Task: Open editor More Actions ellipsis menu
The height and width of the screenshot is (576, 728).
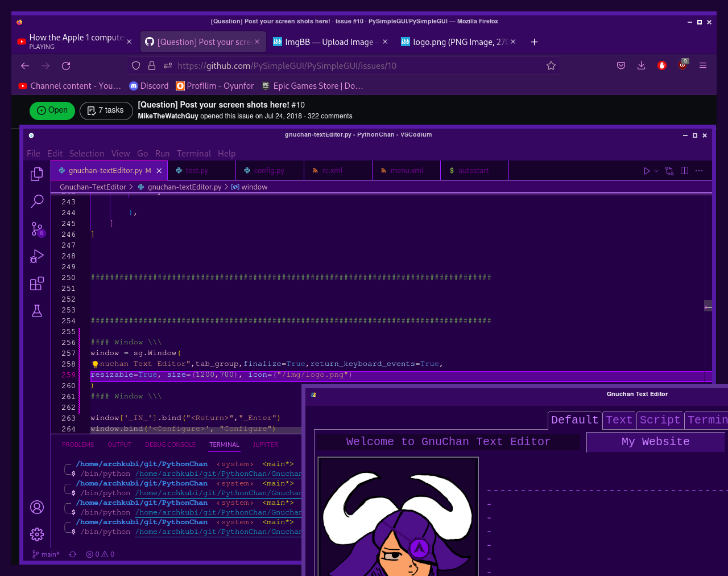Action: click(699, 171)
